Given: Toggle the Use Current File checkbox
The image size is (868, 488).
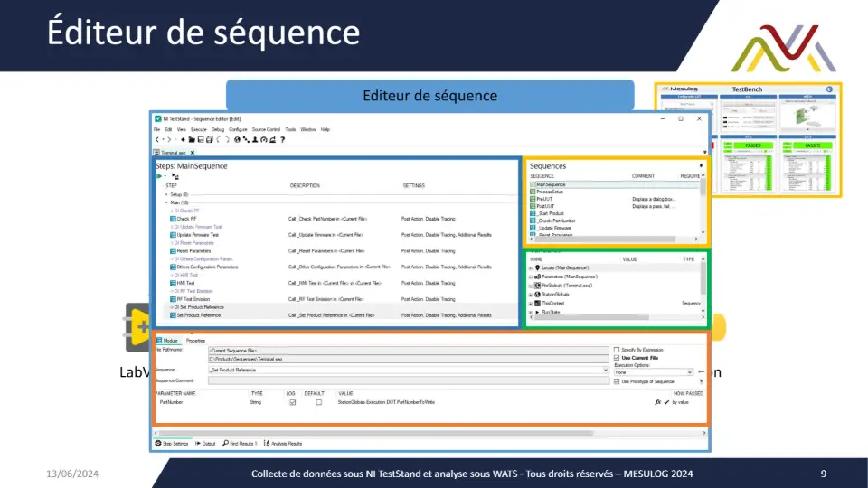Looking at the screenshot, I should (x=617, y=358).
